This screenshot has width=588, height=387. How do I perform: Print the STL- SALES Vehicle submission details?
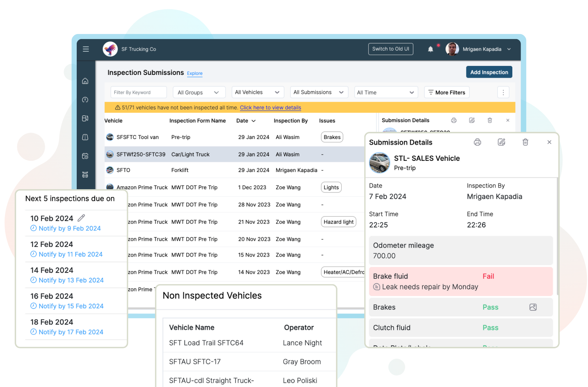pos(477,142)
